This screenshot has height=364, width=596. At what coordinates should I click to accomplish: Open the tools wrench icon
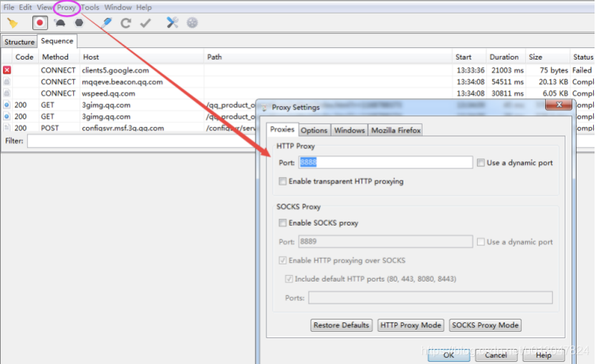click(x=172, y=23)
